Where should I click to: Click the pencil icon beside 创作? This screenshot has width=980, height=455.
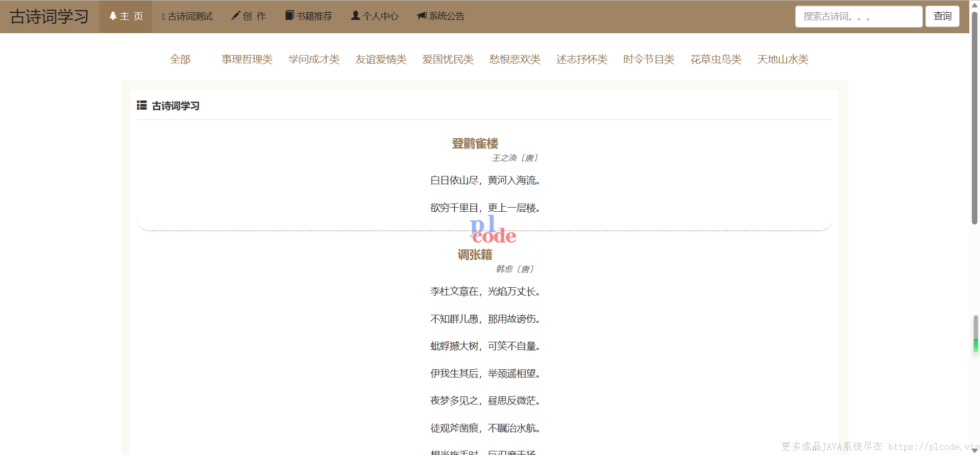[x=235, y=16]
